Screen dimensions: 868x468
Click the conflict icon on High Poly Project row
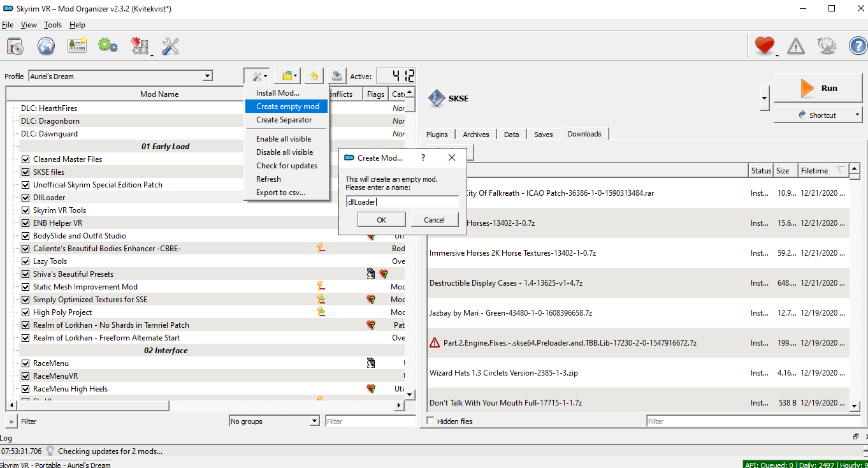[x=321, y=312]
